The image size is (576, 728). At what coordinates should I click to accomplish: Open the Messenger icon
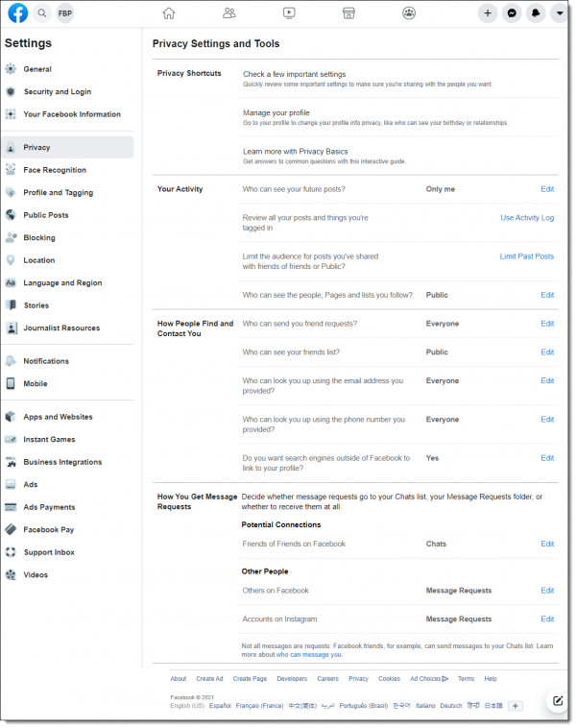pyautogui.click(x=512, y=13)
